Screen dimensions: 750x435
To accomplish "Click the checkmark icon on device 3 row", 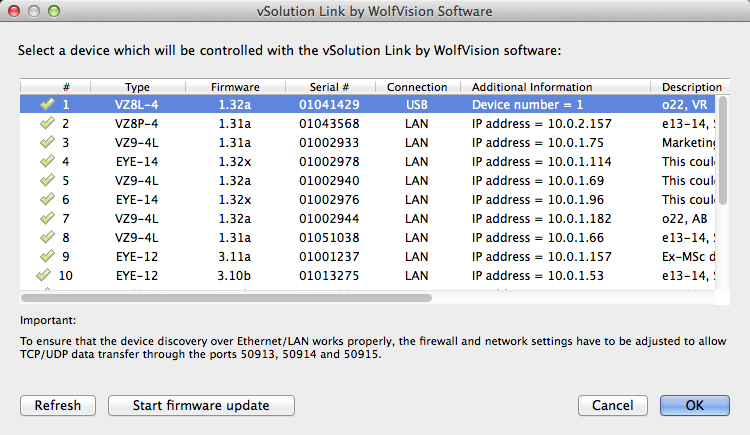I will (x=47, y=142).
